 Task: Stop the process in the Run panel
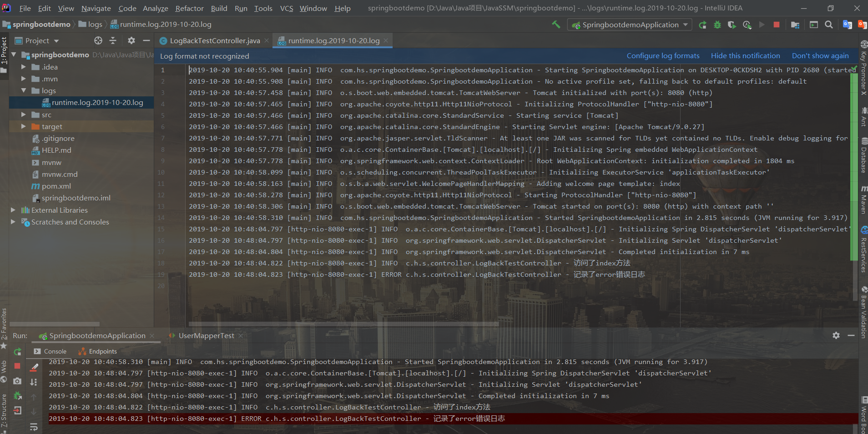(17, 366)
